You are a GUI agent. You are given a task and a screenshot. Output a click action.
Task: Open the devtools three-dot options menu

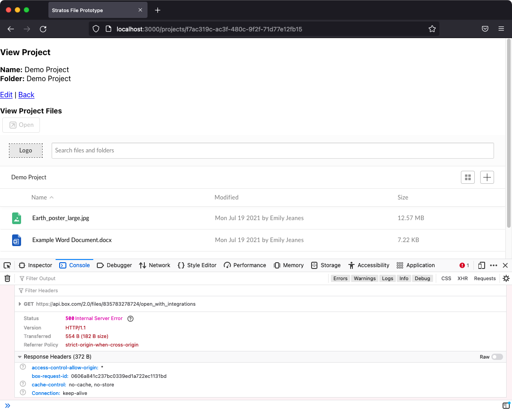[493, 266]
